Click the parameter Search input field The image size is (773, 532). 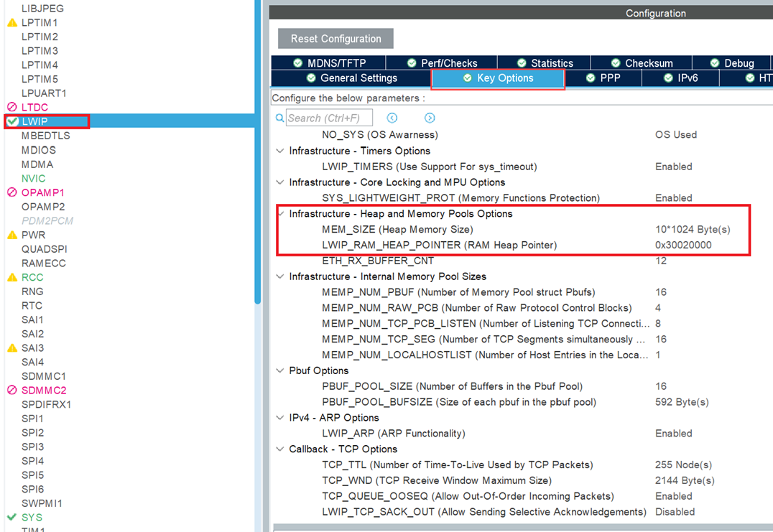[329, 118]
